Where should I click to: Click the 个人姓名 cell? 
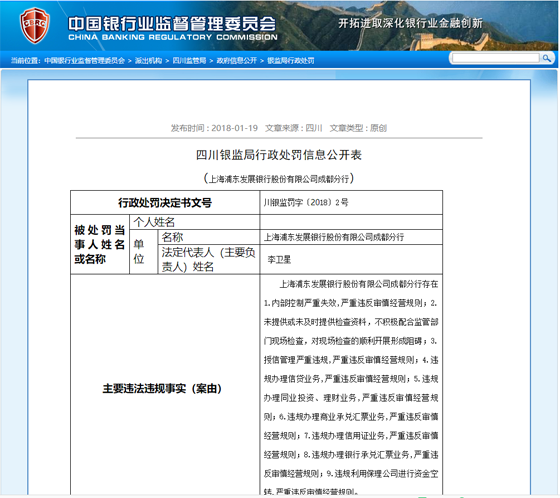point(194,222)
